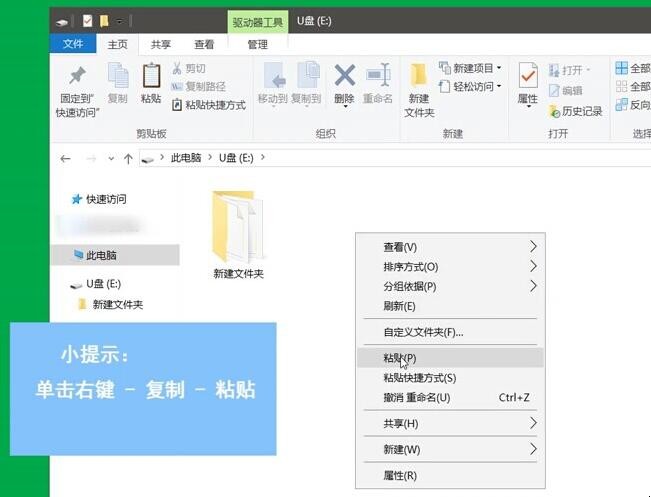
Task: Click the 新建文件夹 ribbon icon
Action: coord(419,78)
